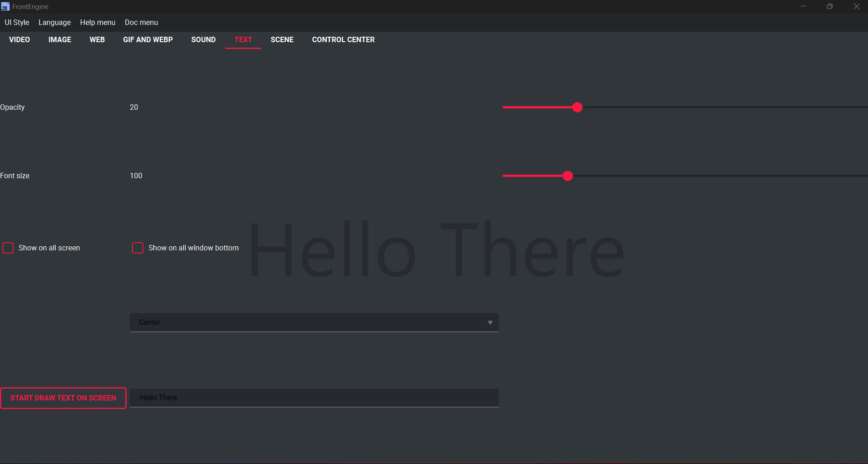868x464 pixels.
Task: Select the TEXT tab
Action: (x=243, y=40)
